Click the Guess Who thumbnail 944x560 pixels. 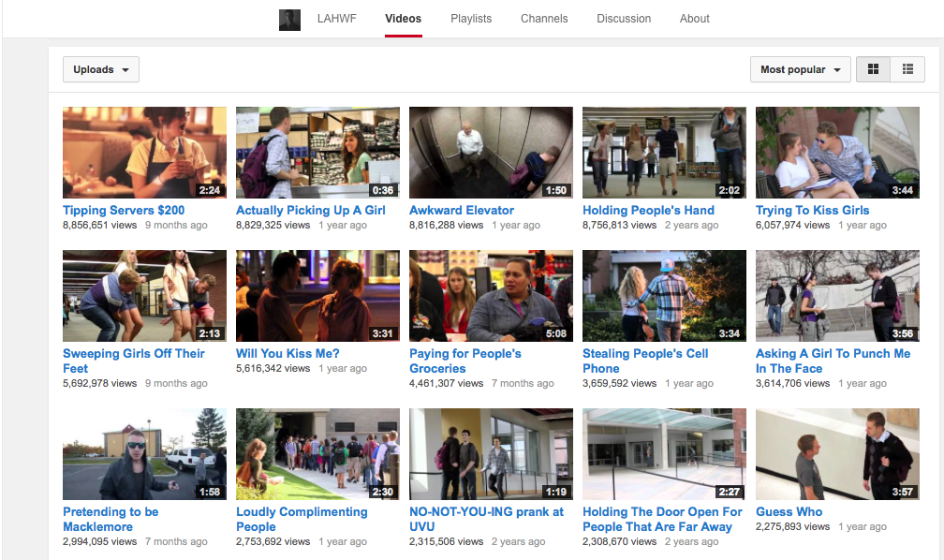click(837, 454)
